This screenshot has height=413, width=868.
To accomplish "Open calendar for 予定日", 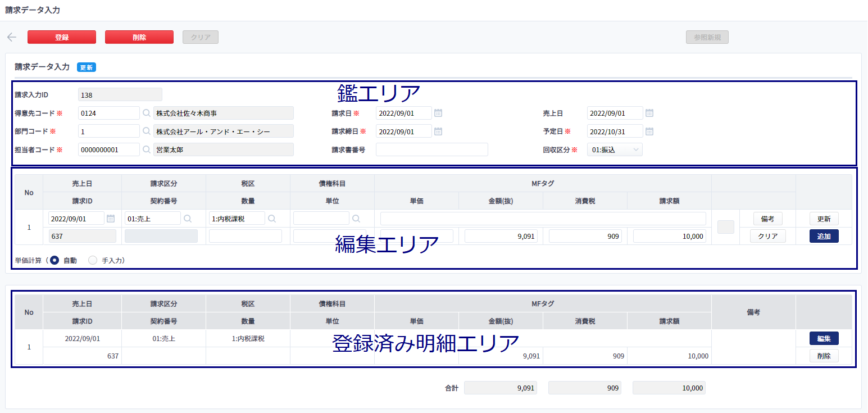I will pyautogui.click(x=649, y=131).
